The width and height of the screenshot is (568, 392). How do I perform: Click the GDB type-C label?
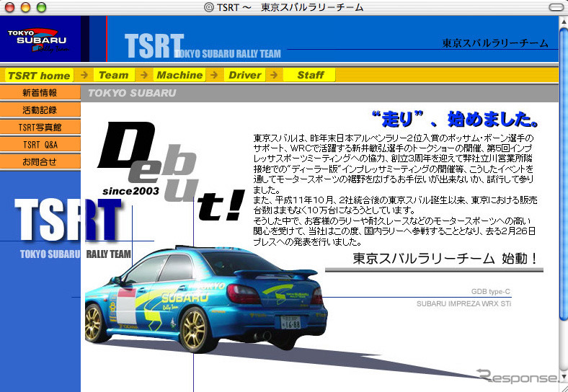point(491,292)
